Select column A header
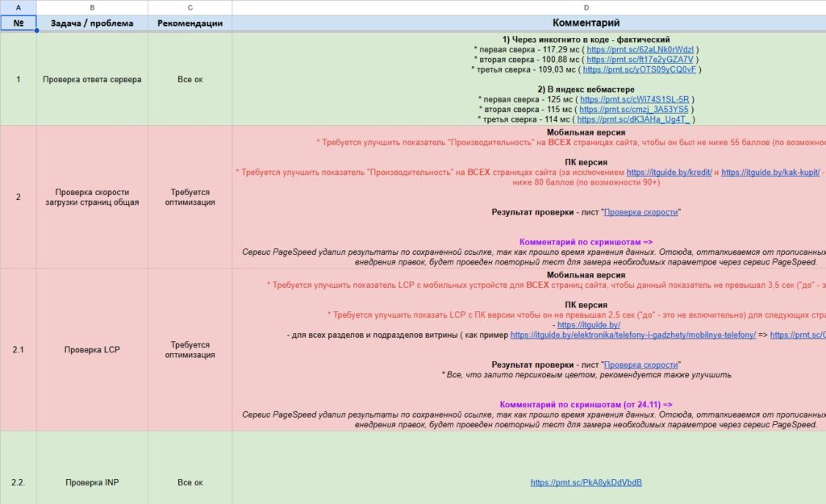 pyautogui.click(x=19, y=7)
